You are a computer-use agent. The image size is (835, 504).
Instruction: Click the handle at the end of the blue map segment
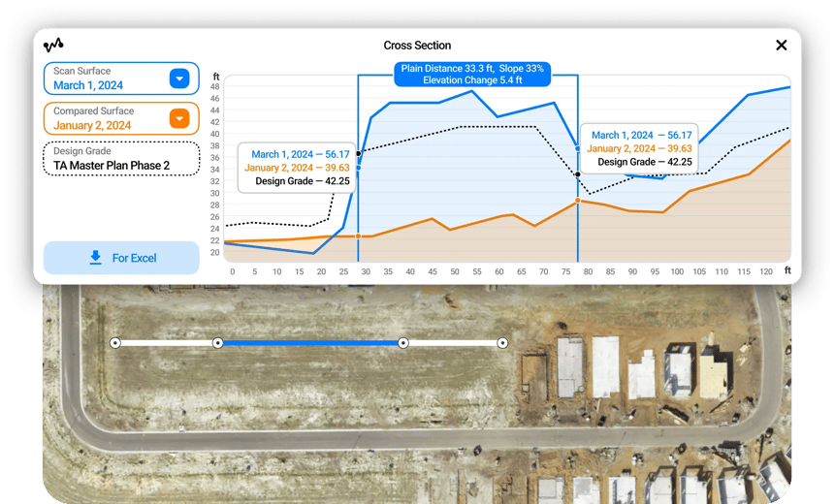403,343
